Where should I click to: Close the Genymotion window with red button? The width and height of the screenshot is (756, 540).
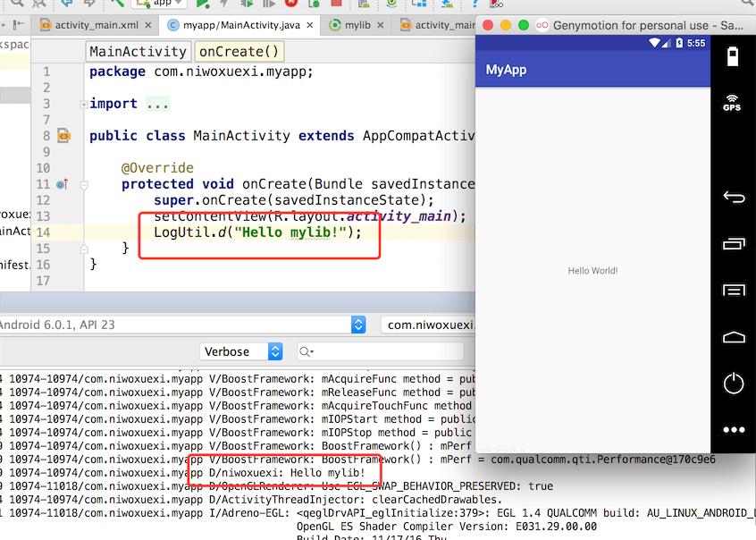[x=488, y=25]
